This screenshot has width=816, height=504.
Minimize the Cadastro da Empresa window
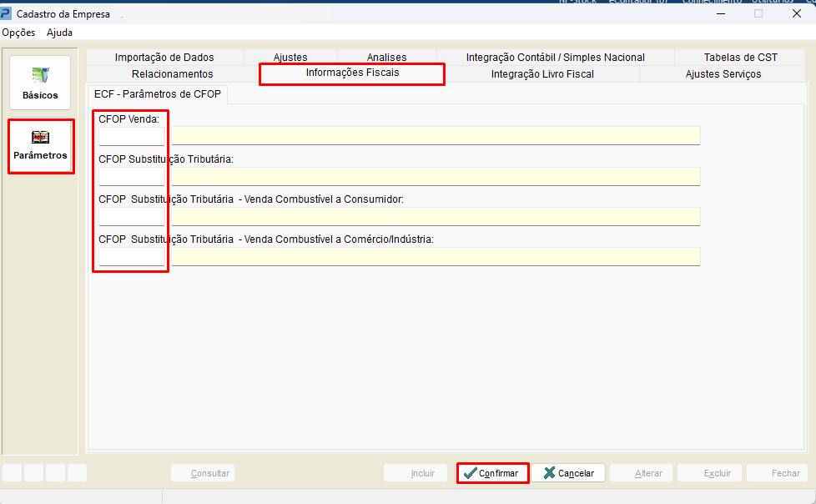(x=721, y=13)
